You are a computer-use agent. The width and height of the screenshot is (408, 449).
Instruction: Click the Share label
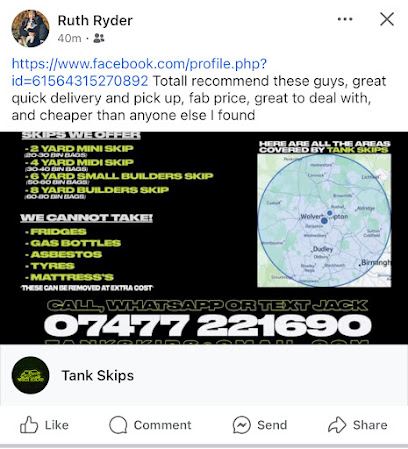pyautogui.click(x=370, y=425)
